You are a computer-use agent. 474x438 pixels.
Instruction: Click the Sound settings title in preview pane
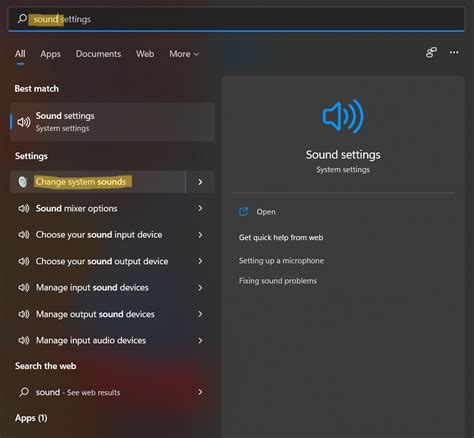343,155
